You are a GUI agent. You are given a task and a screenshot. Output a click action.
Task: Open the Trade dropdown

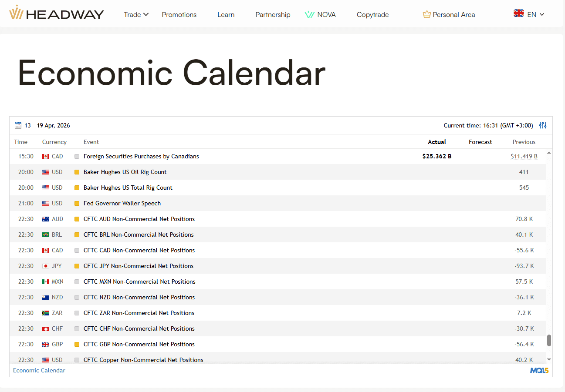136,14
